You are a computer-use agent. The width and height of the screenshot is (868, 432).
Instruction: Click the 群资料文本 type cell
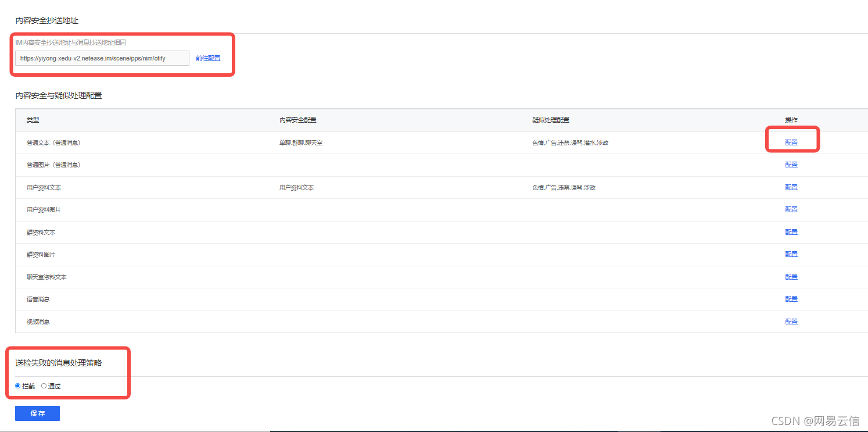41,233
